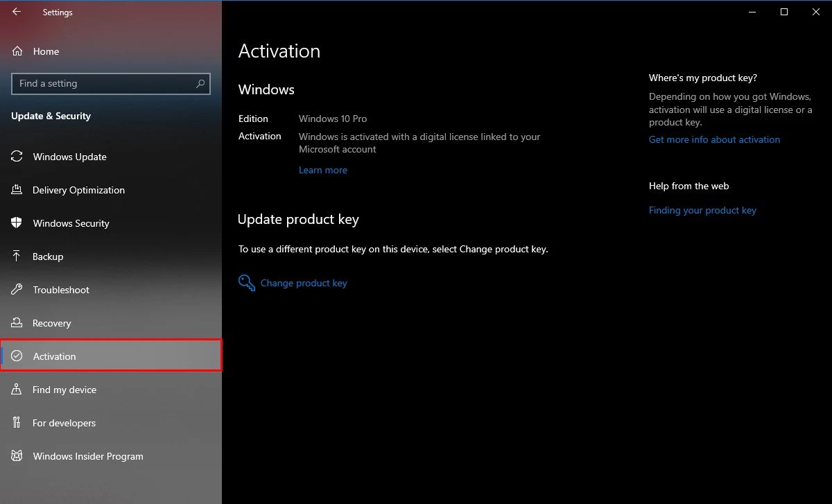Click the Activation checkmark circle icon

click(17, 356)
